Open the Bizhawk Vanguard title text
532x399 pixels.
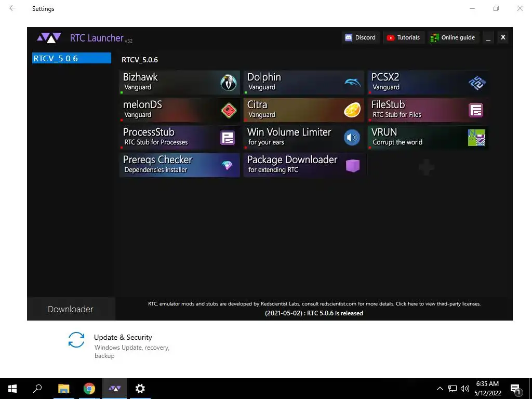coord(140,77)
